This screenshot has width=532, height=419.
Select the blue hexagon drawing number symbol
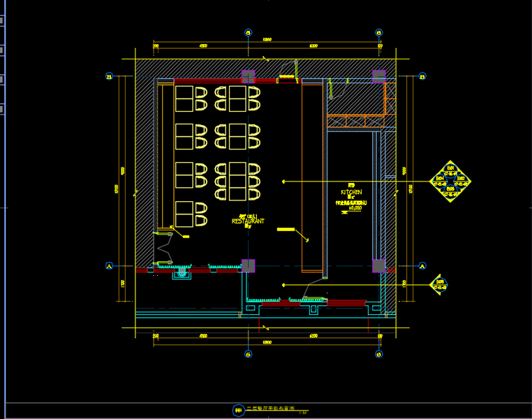pos(239,411)
